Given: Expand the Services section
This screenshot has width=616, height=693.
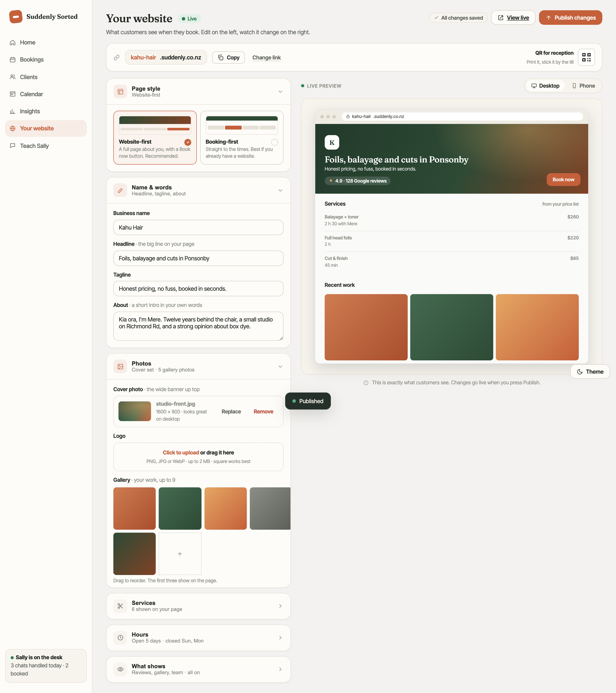Looking at the screenshot, I should click(280, 606).
